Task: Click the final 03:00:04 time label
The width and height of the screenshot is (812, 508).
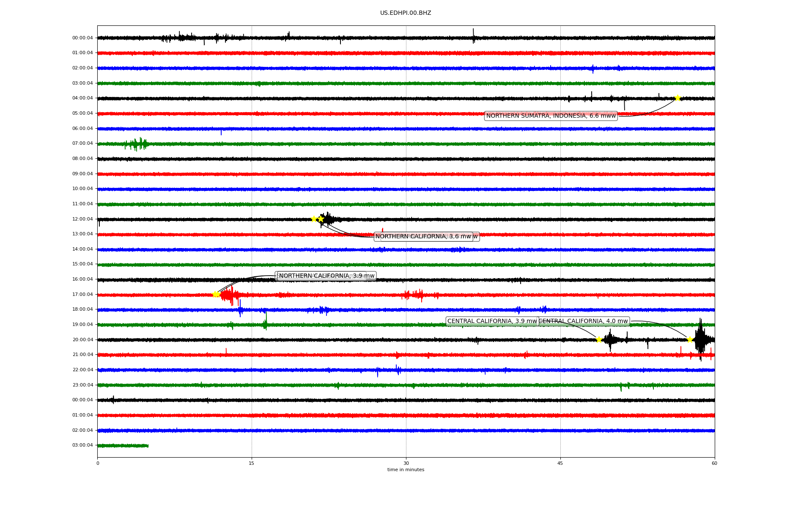Action: (x=82, y=445)
